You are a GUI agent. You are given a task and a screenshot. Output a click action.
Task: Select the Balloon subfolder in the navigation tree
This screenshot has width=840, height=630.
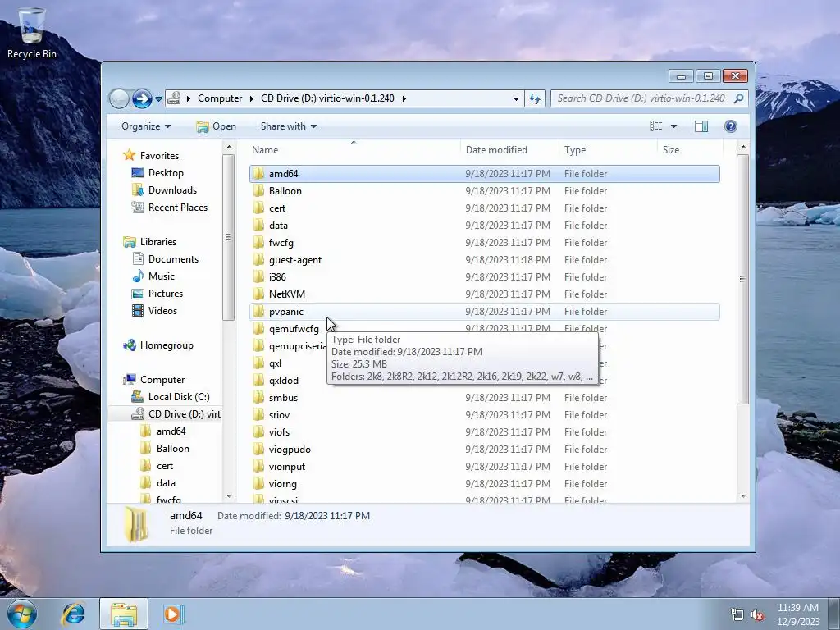coord(172,449)
